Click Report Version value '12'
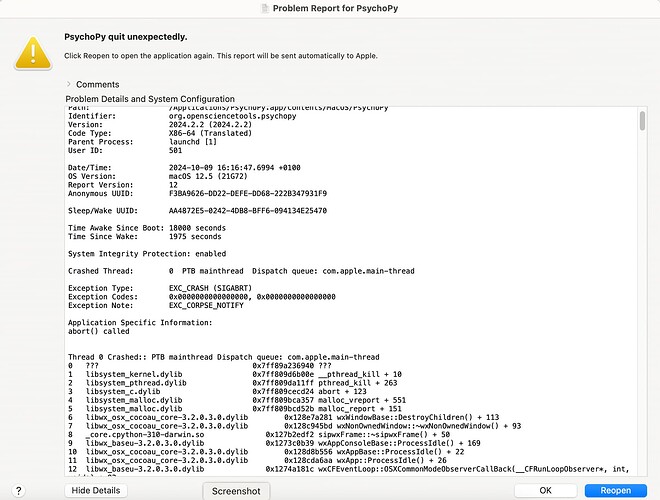Screen dimensions: 660x500 pyautogui.click(x=173, y=185)
